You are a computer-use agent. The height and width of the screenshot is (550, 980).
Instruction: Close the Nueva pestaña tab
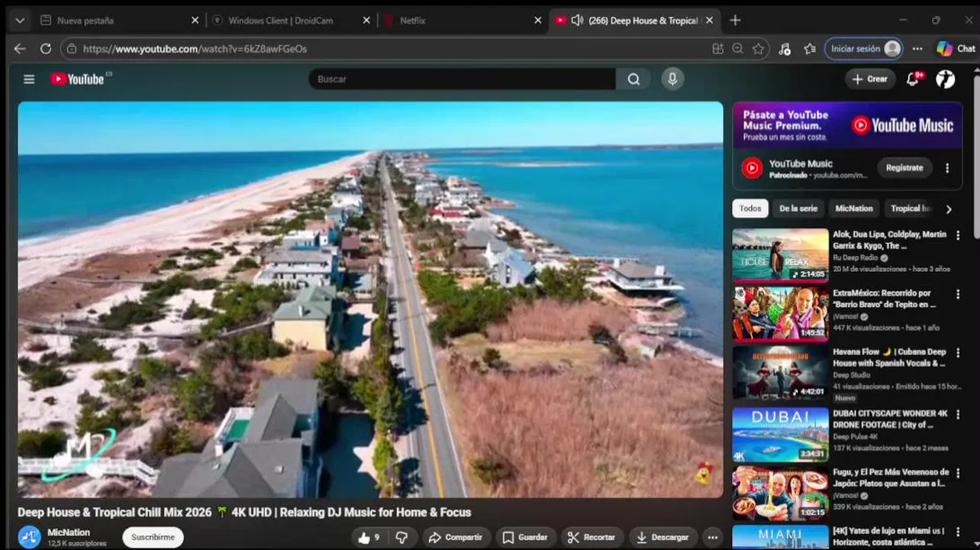tap(195, 21)
